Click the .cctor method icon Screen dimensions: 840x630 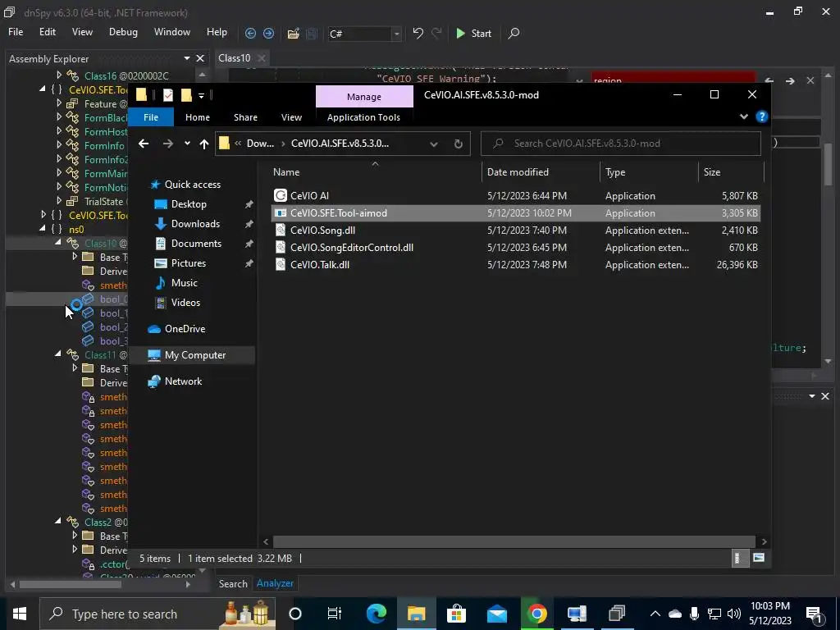(89, 564)
